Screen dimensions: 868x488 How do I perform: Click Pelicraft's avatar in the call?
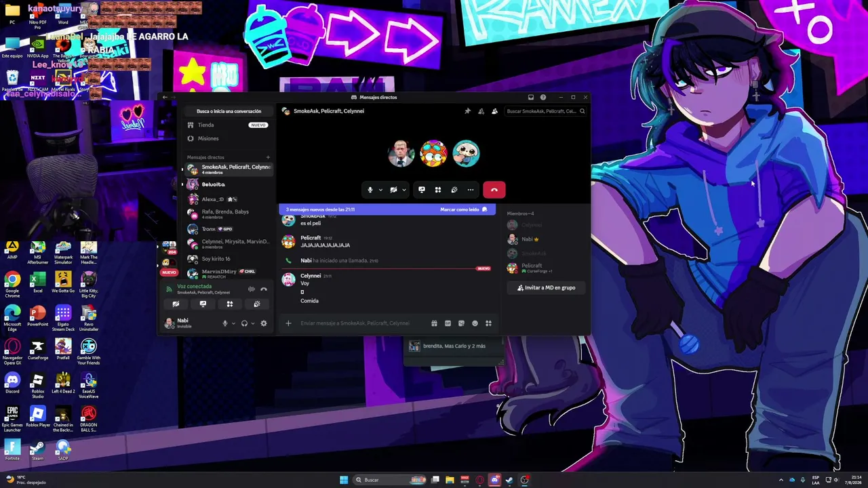[x=433, y=154]
